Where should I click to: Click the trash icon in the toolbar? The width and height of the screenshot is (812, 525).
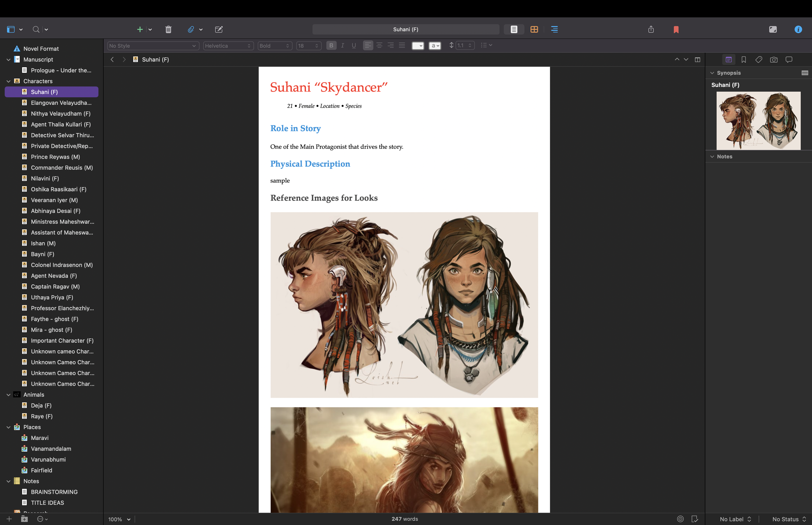pyautogui.click(x=168, y=29)
